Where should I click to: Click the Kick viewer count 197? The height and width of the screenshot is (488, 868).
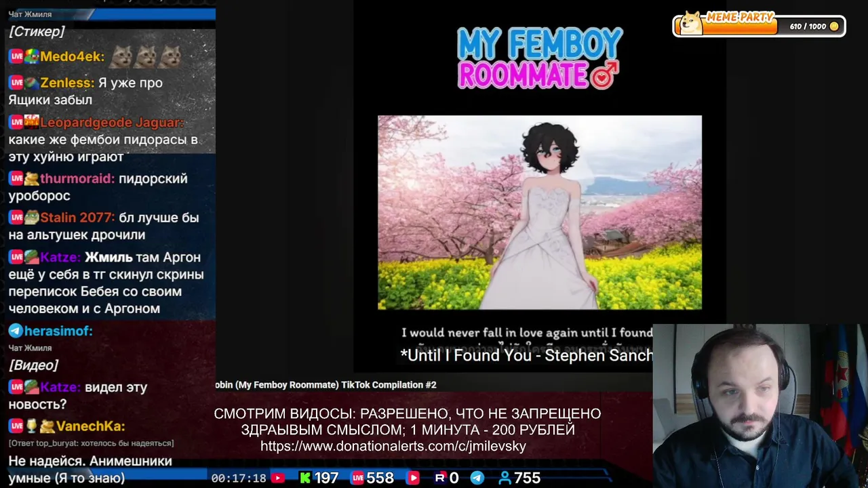point(326,478)
